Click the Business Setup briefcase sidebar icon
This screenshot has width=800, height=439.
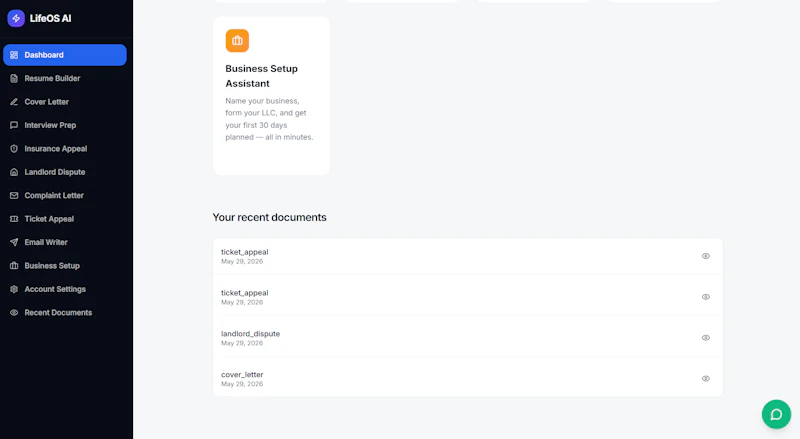[14, 265]
